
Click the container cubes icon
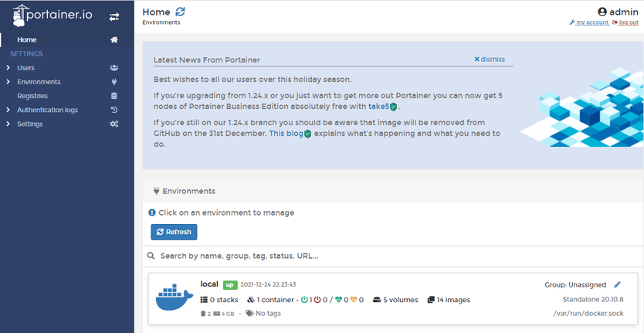tap(251, 300)
